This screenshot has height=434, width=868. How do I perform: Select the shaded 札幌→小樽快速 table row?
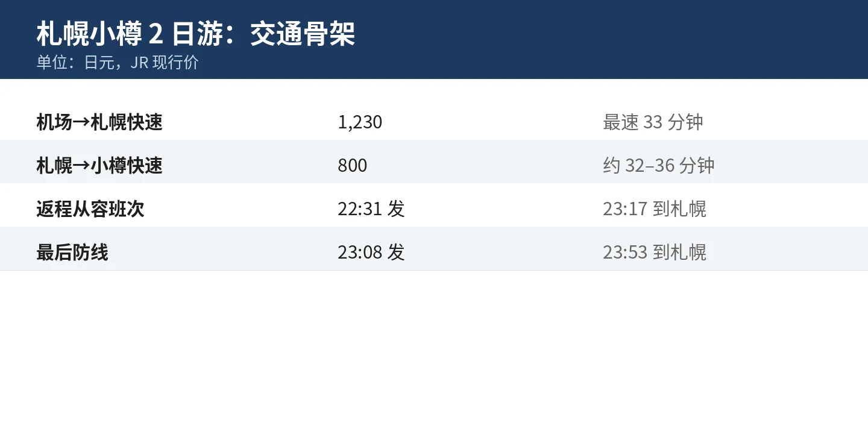(434, 162)
